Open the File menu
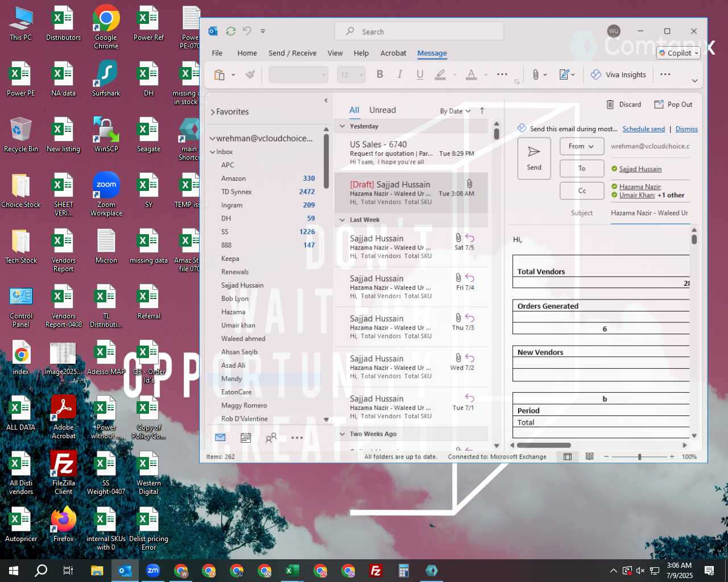The height and width of the screenshot is (582, 728). pyautogui.click(x=217, y=53)
